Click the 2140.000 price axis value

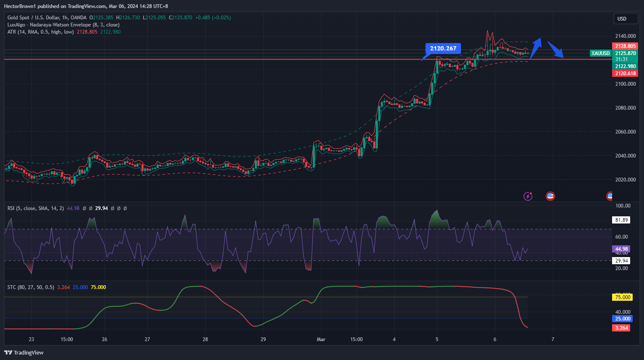pos(626,36)
